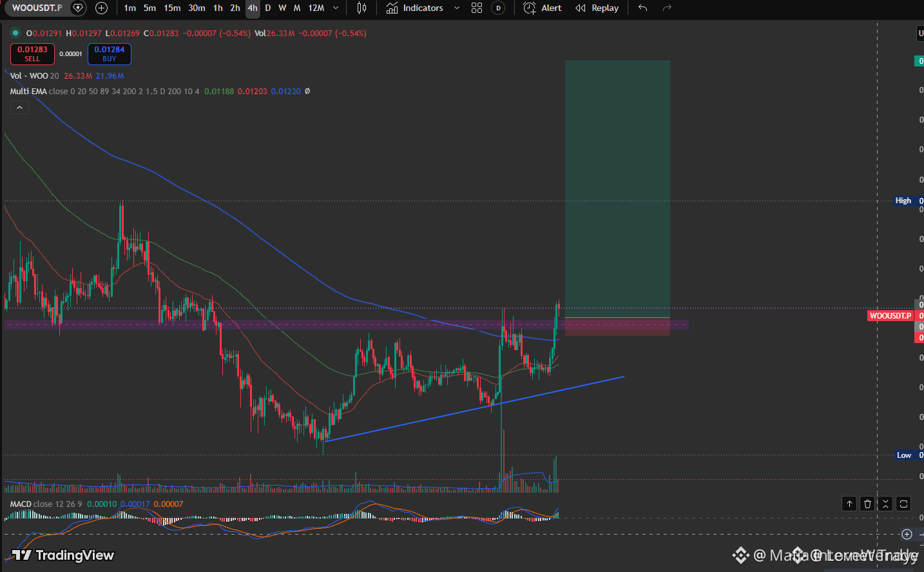Undo the last chart action
The height and width of the screenshot is (572, 924).
(x=642, y=8)
